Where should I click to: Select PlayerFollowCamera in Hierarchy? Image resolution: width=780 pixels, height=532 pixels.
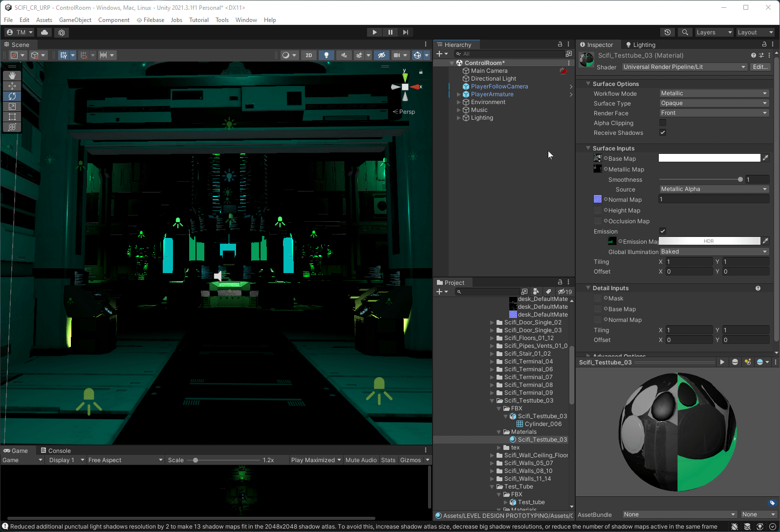499,86
